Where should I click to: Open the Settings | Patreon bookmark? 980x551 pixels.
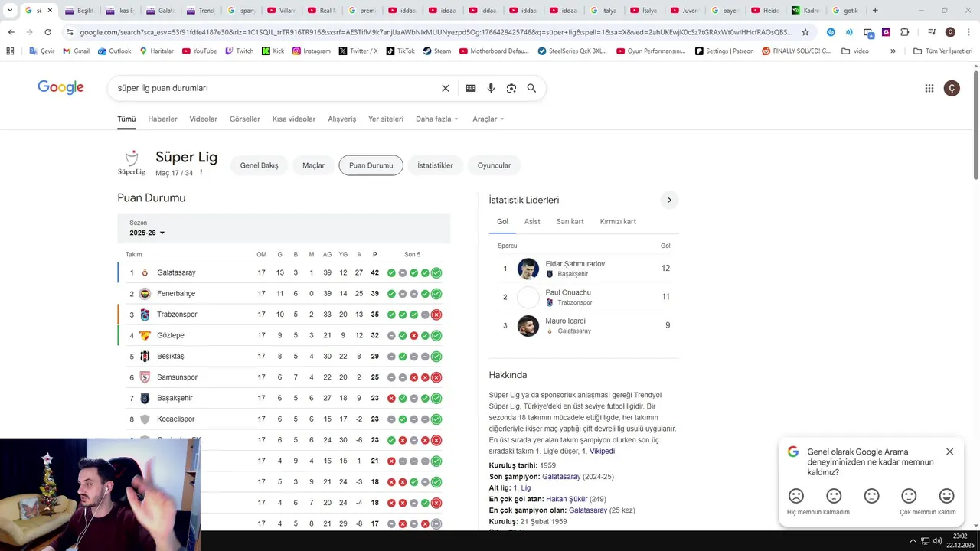tap(724, 51)
